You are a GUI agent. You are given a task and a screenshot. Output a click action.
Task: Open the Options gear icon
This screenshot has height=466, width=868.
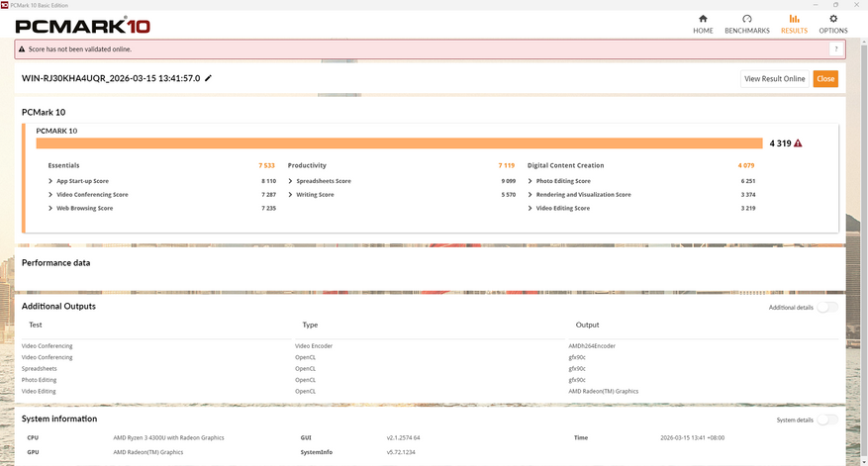click(x=833, y=19)
